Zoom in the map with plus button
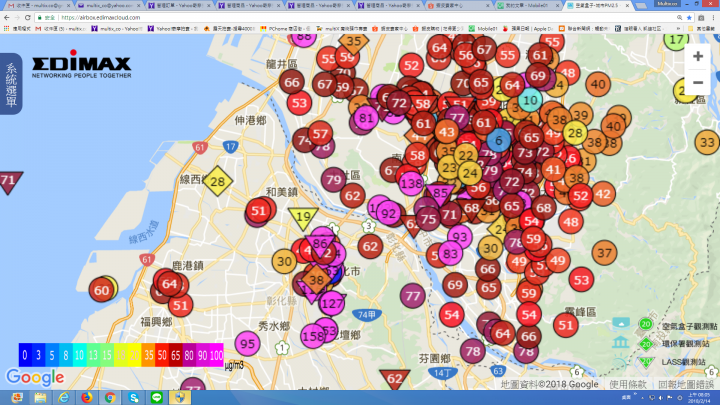Screen dimensions: 720x405 tap(698, 56)
